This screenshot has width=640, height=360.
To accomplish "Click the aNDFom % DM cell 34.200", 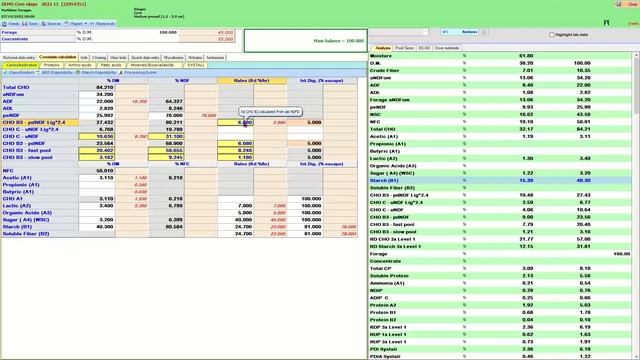I will point(97,94).
